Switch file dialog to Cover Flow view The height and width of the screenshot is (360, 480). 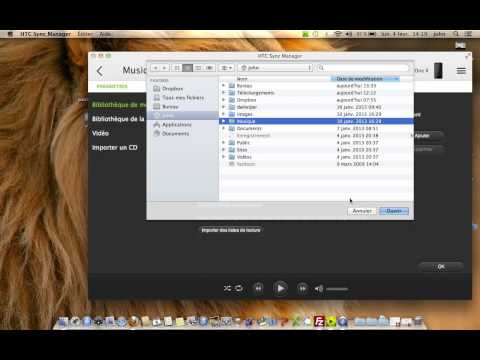pos(209,68)
